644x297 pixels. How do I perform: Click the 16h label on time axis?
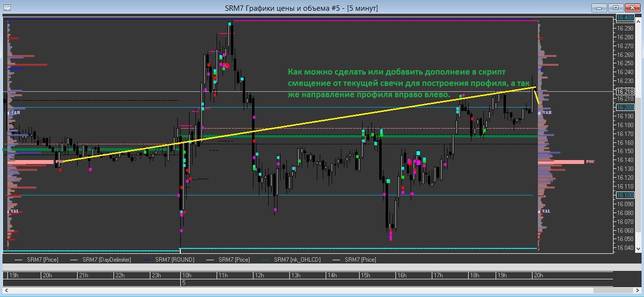coord(401,275)
